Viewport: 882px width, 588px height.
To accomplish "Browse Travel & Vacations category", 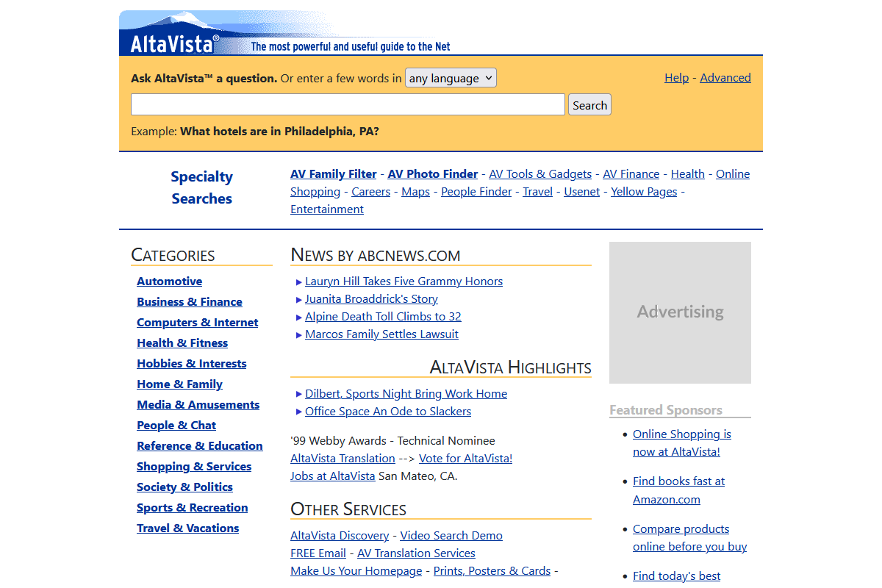I will tap(187, 528).
